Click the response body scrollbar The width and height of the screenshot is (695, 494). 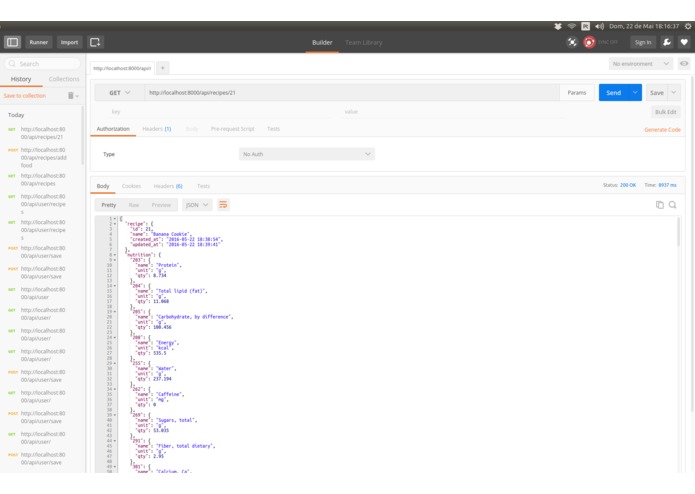(x=678, y=232)
